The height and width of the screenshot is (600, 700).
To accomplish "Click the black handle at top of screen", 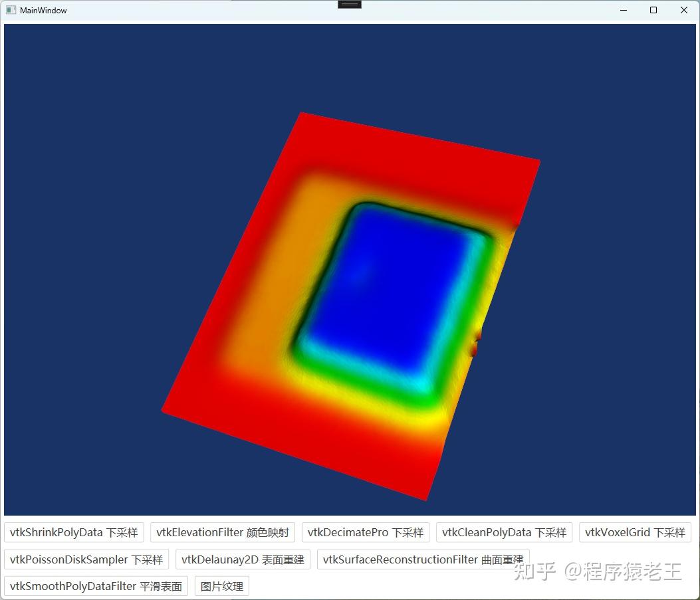I will click(350, 4).
